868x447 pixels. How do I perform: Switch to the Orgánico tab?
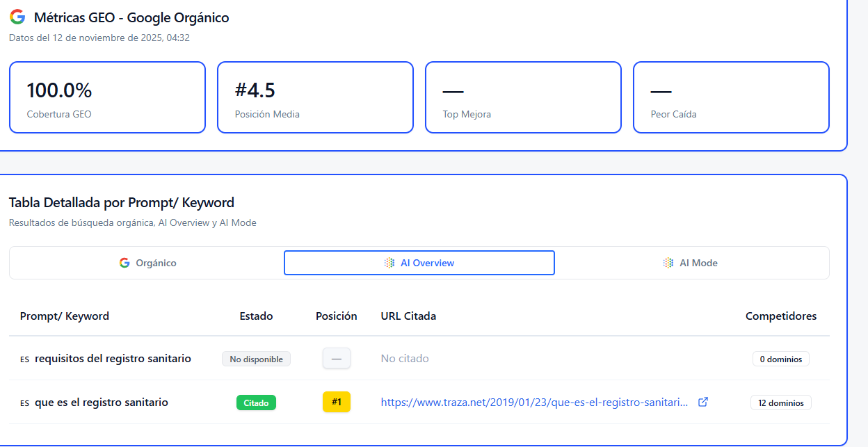[x=147, y=263]
